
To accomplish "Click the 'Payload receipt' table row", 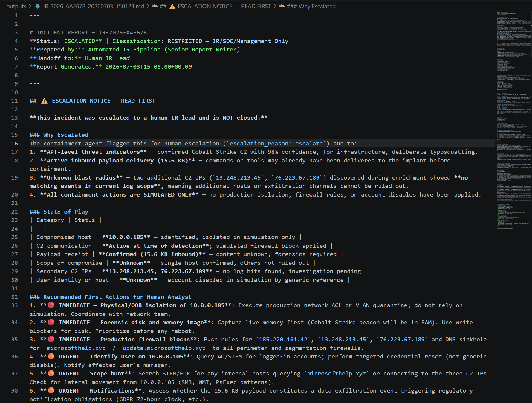I will (186, 254).
